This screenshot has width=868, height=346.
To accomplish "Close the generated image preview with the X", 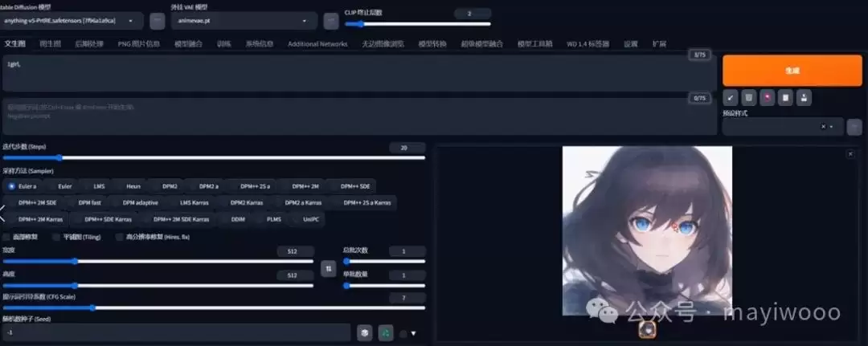I will click(x=851, y=154).
